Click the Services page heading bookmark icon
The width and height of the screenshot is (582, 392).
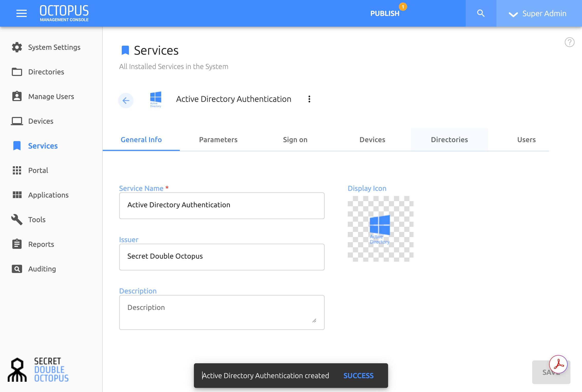125,50
